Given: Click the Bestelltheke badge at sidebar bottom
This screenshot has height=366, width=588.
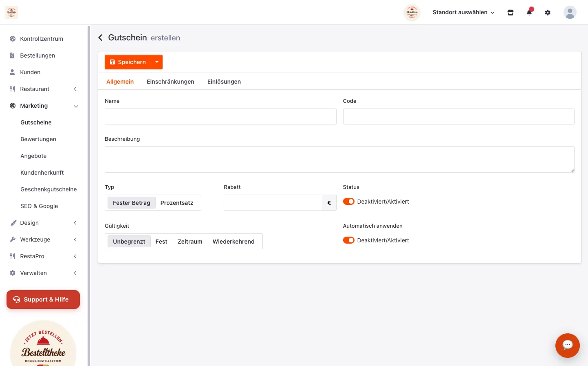Looking at the screenshot, I should [x=43, y=344].
